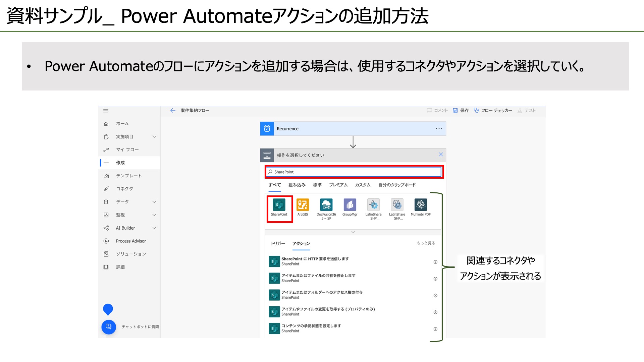Select action コンテンツの承認状態を設定します
The image size is (644, 362).
pyautogui.click(x=354, y=328)
